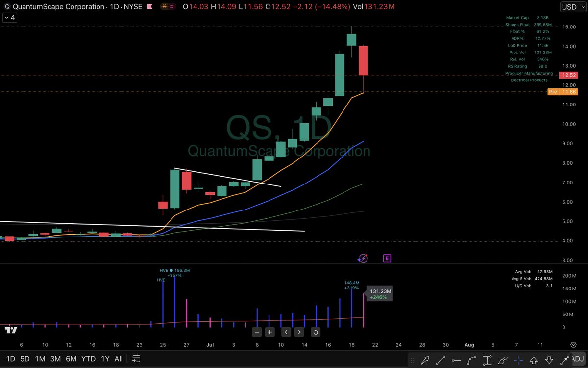Click the Avg Vol 37.93M row
This screenshot has width=588, height=368.
534,272
